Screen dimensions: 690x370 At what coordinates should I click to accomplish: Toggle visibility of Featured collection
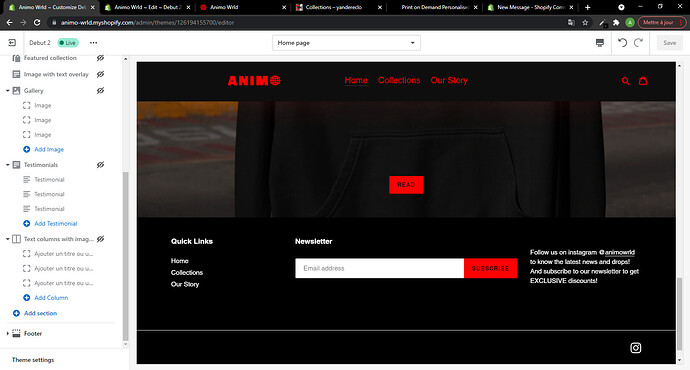[x=100, y=58]
